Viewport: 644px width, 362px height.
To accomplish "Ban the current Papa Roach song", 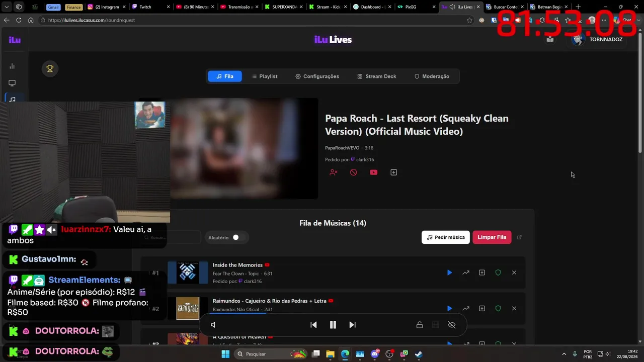I will pyautogui.click(x=354, y=172).
